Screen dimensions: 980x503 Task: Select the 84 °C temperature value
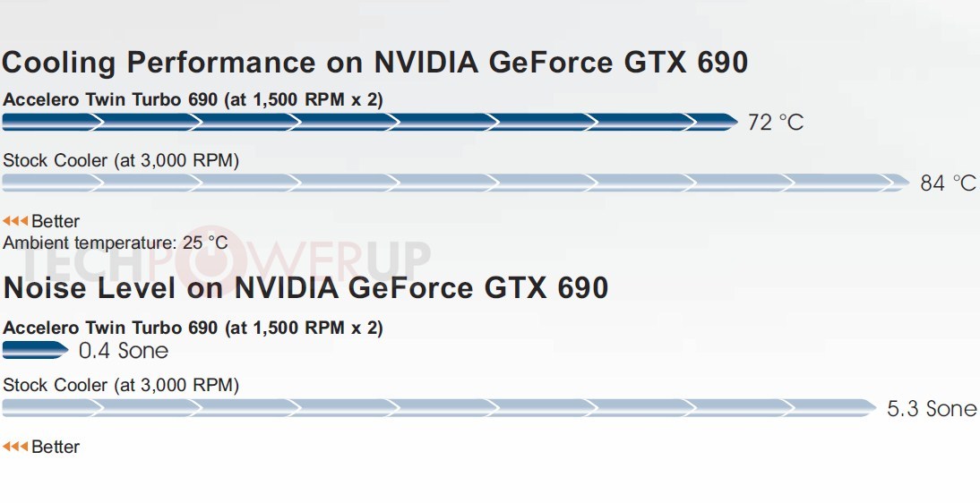948,183
